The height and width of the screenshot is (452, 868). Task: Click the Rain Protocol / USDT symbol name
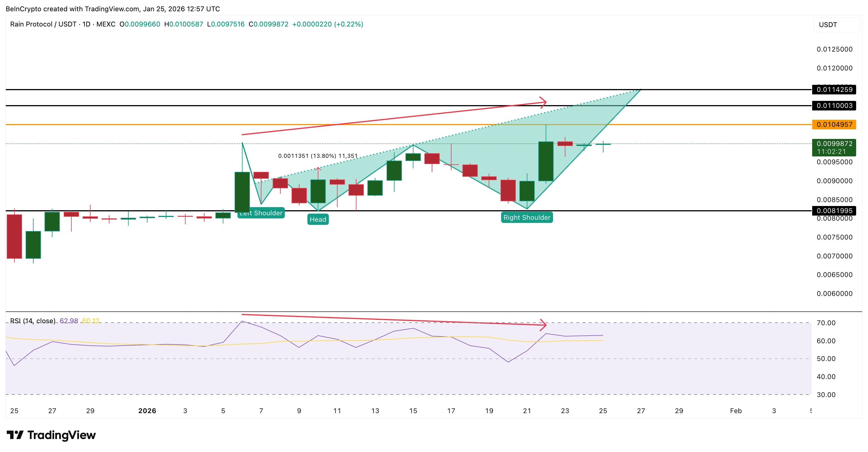pos(44,24)
